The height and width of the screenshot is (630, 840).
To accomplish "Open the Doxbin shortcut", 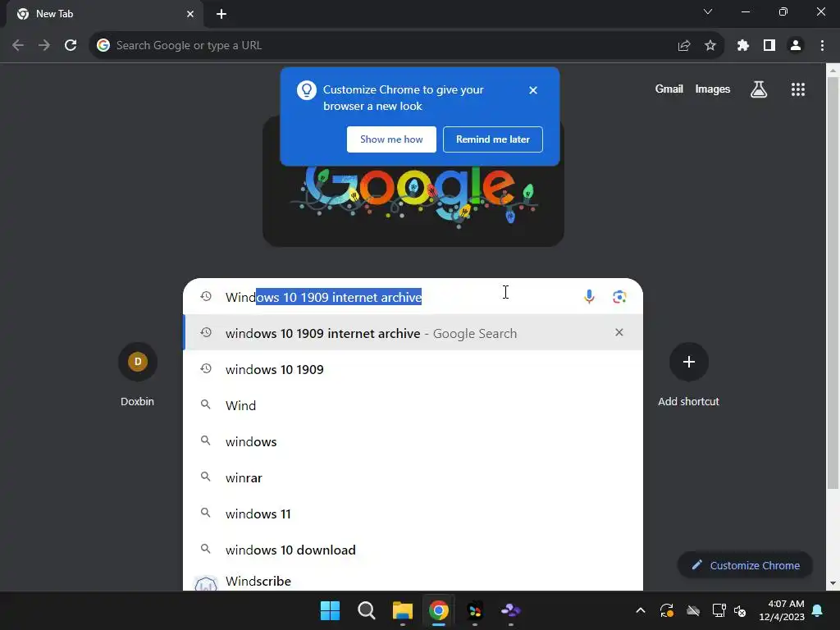I will 138,374.
